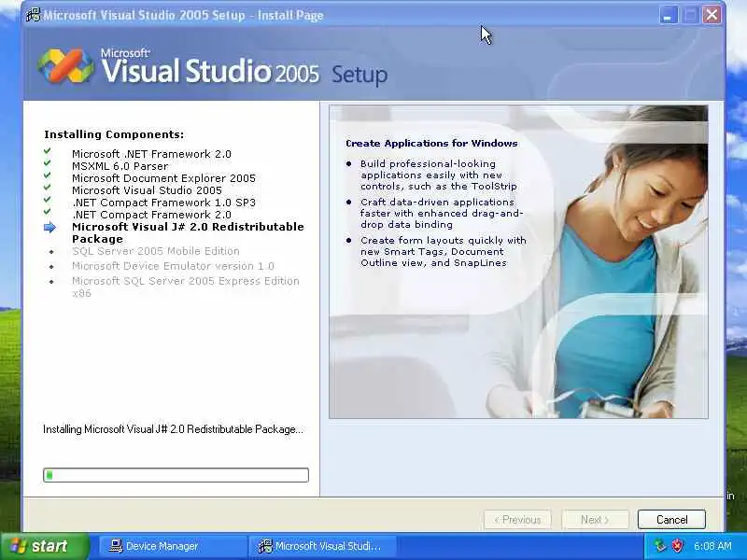Click the red security shield tray icon
This screenshot has height=560, width=747.
tap(677, 546)
